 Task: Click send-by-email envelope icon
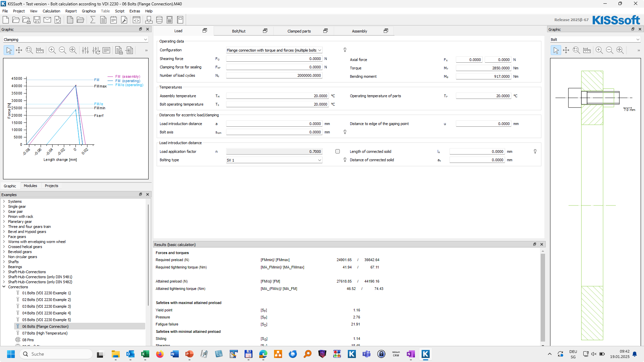pyautogui.click(x=47, y=20)
